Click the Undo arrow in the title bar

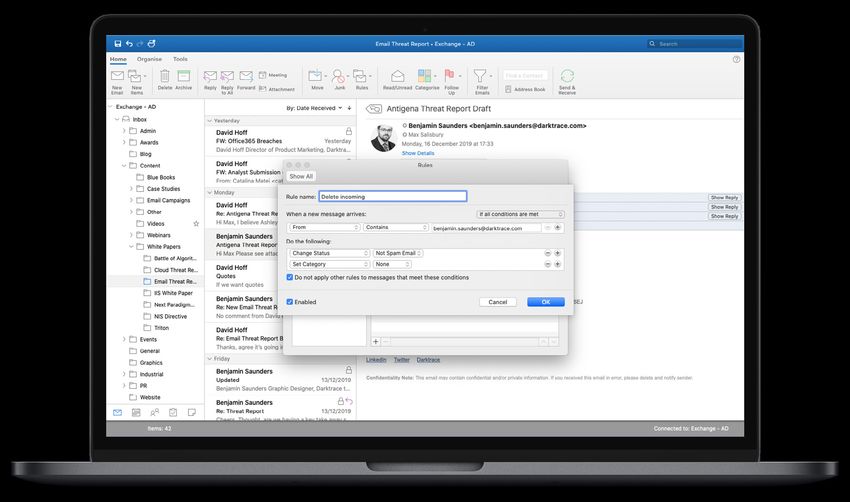pos(129,43)
